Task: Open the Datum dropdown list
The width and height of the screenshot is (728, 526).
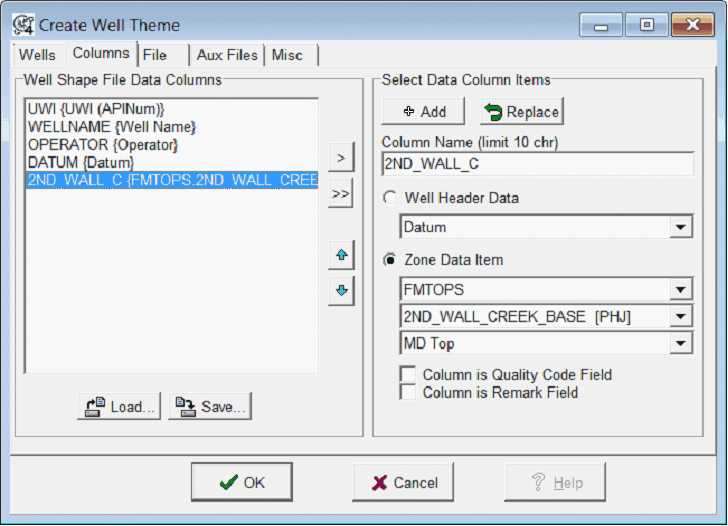Action: pyautogui.click(x=682, y=228)
